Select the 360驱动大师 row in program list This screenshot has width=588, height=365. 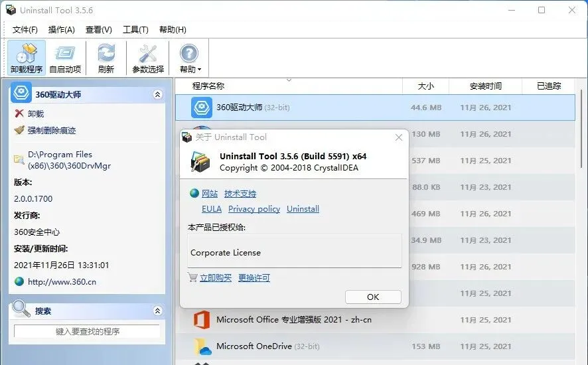(x=375, y=108)
